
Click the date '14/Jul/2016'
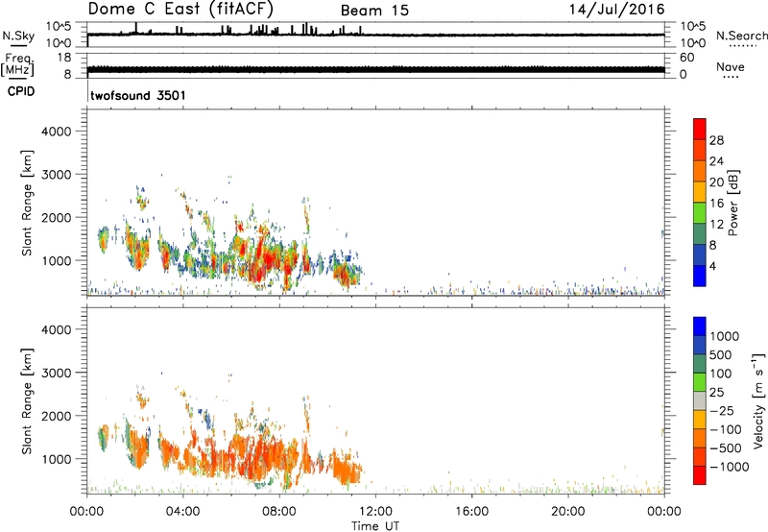click(x=616, y=10)
